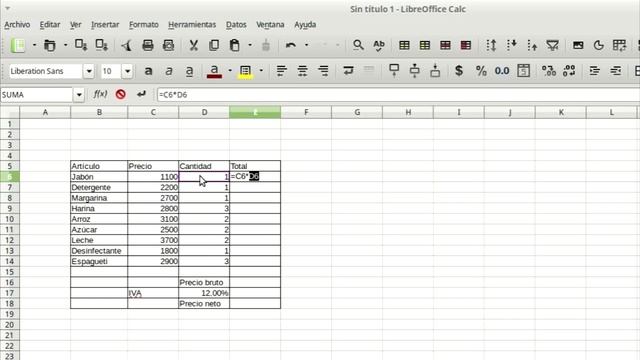Open the Open-file dropdown arrow
This screenshot has width=640, height=360.
[x=65, y=45]
